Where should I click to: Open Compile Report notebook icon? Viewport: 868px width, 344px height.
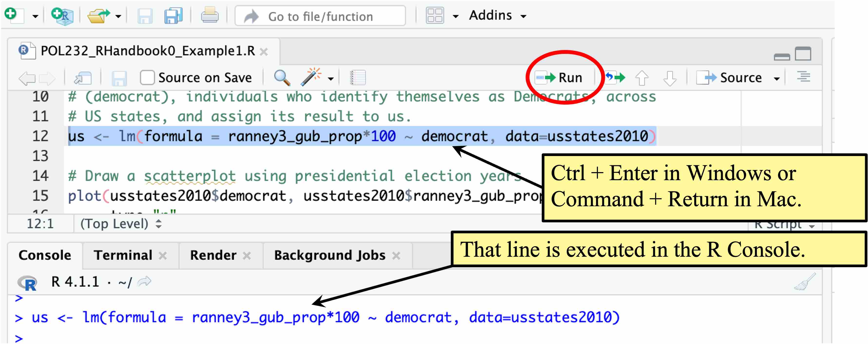(x=358, y=78)
